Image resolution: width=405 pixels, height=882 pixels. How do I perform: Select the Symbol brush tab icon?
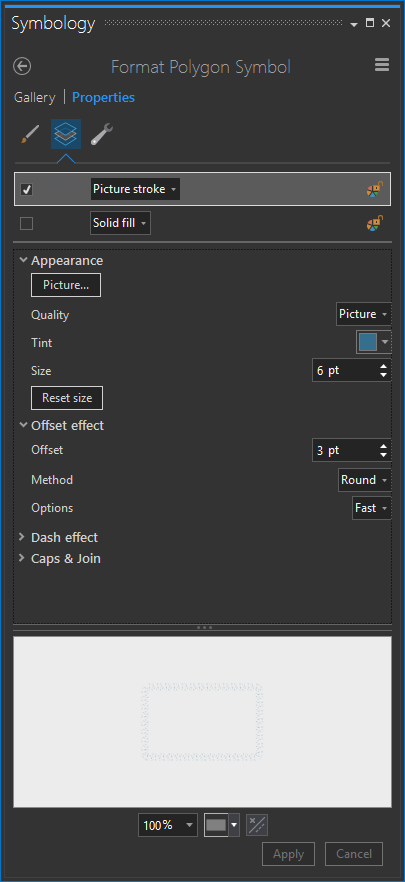[x=29, y=134]
